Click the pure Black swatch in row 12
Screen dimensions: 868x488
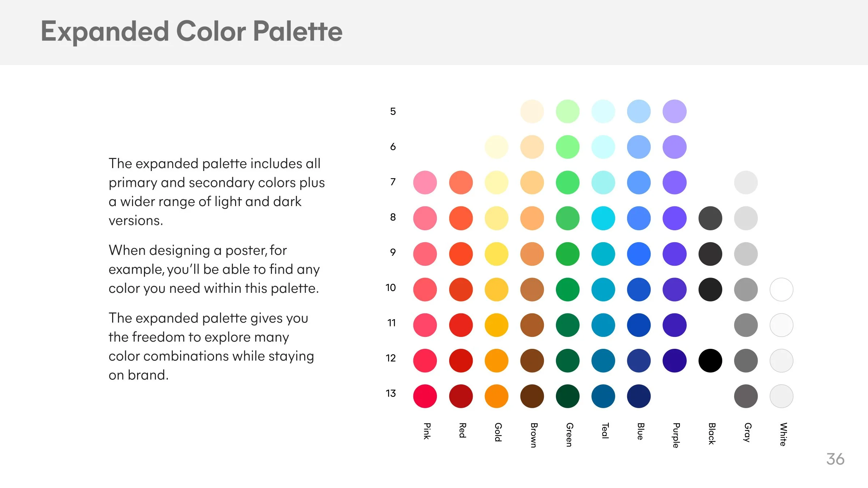click(710, 361)
